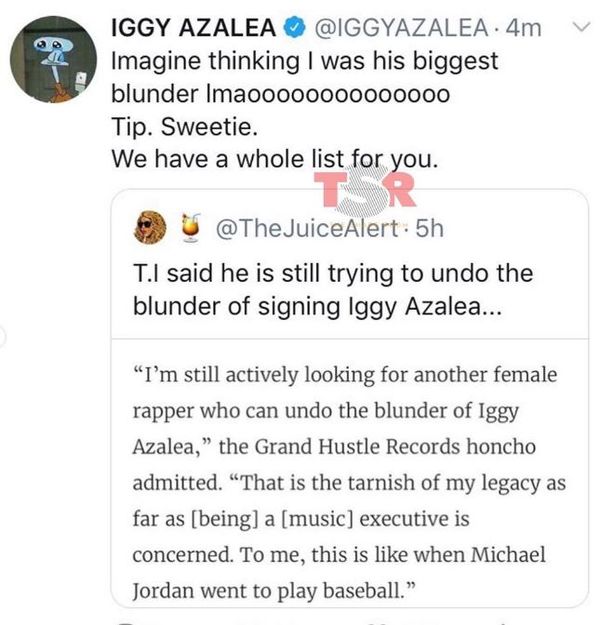This screenshot has height=625, width=600.
Task: Open quoted tweet text about signing Iggy Azalea
Action: (x=333, y=290)
